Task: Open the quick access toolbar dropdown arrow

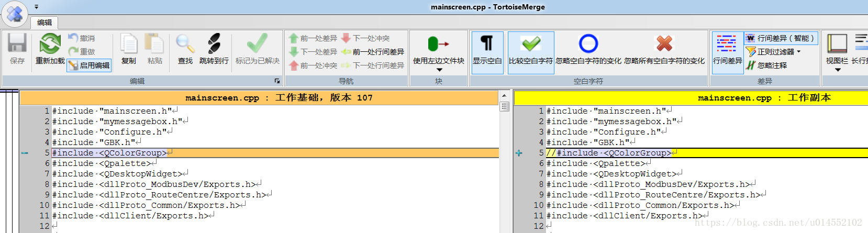Action: pyautogui.click(x=37, y=7)
